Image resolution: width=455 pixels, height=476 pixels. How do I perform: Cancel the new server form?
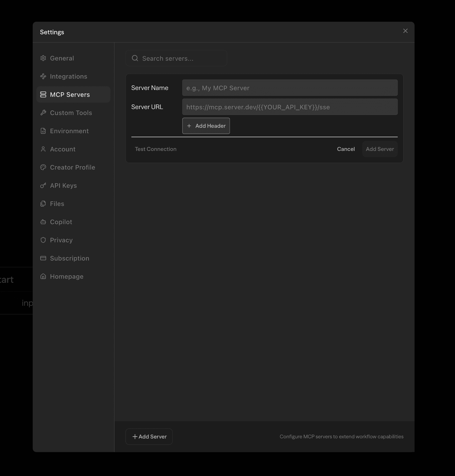point(346,149)
